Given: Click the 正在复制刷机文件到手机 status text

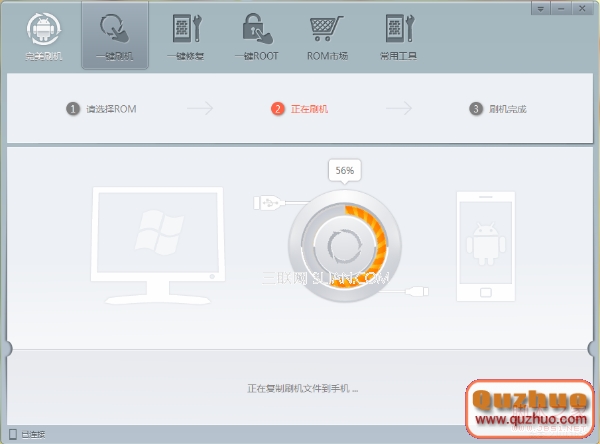Looking at the screenshot, I should tap(302, 389).
